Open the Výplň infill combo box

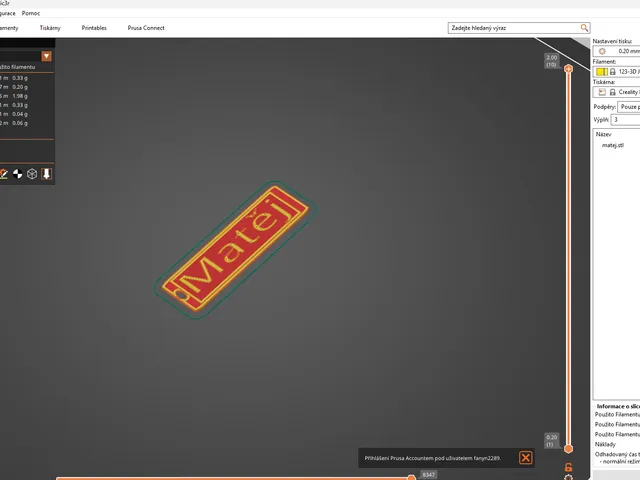pyautogui.click(x=625, y=120)
